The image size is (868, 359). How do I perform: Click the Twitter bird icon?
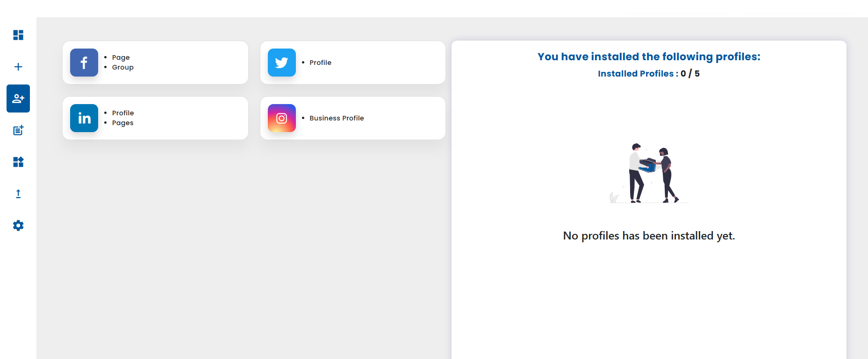pyautogui.click(x=282, y=63)
